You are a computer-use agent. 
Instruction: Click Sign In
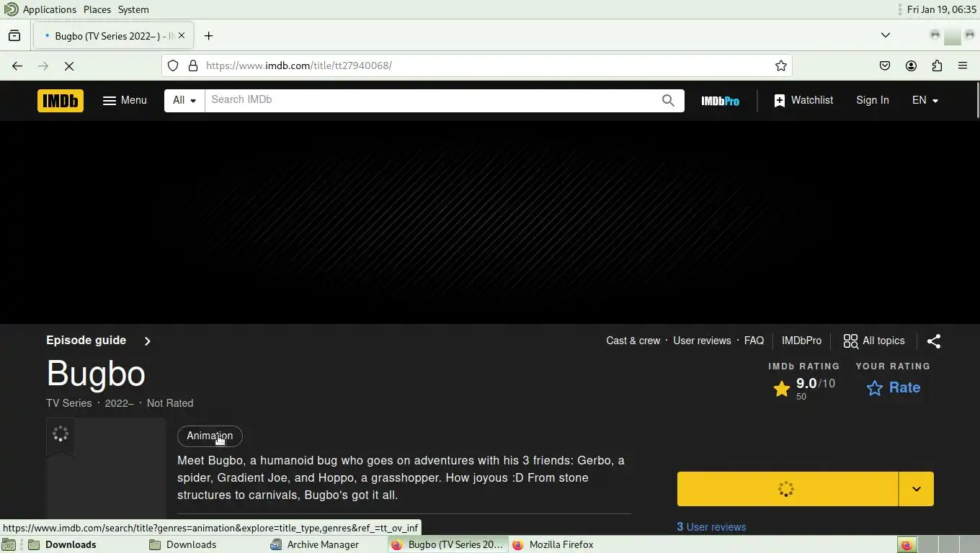[873, 101]
